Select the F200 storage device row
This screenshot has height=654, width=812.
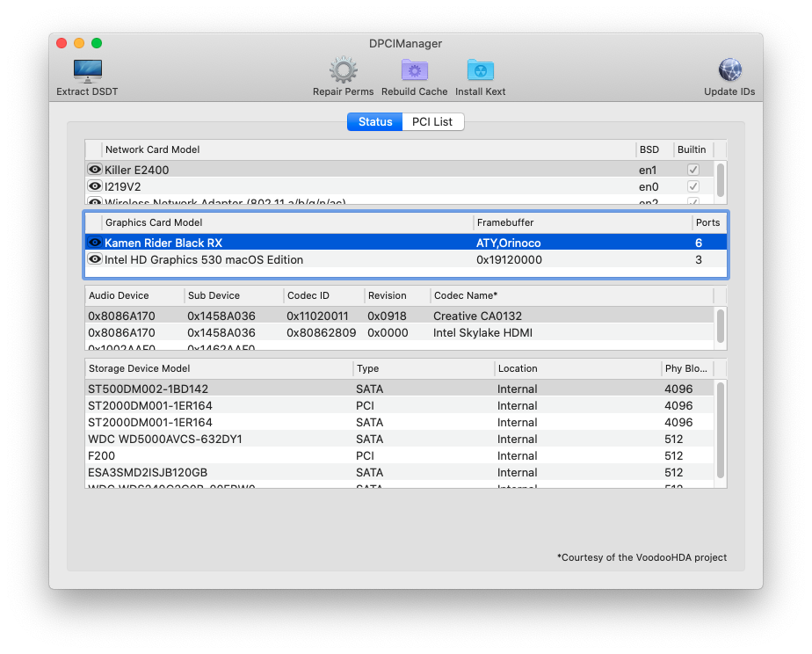click(400, 455)
